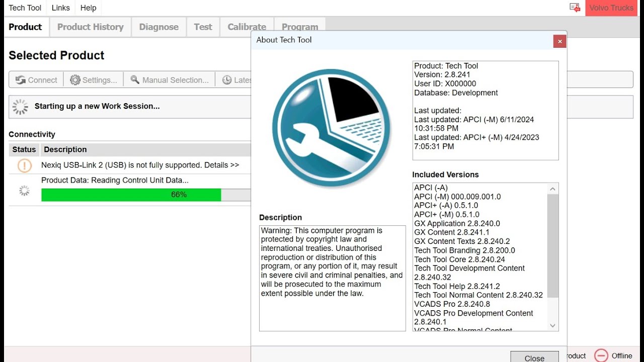Click the Manual Selection button
644x362 pixels.
pos(170,80)
